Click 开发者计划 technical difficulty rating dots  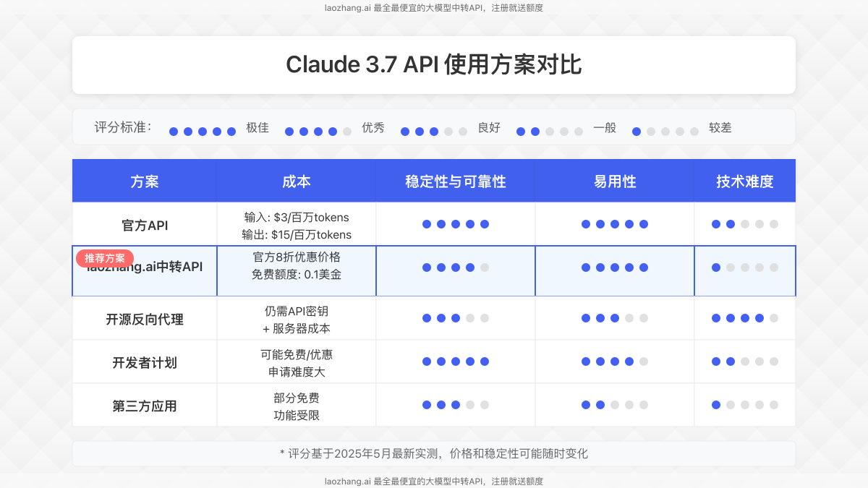[745, 361]
